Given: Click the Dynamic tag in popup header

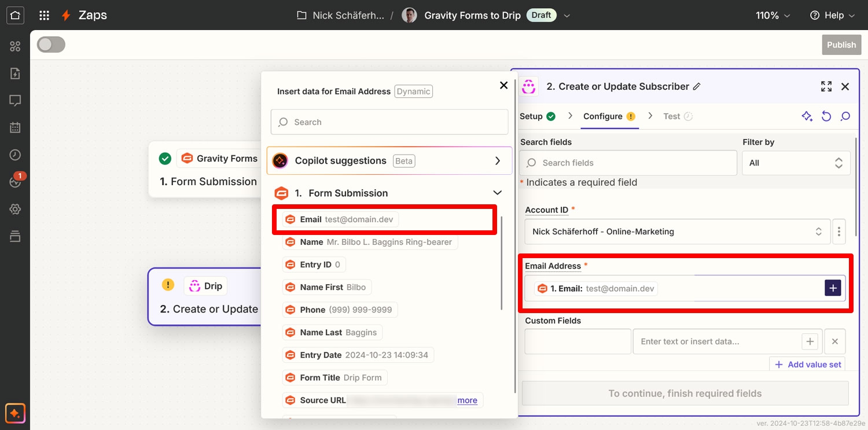Looking at the screenshot, I should [413, 91].
